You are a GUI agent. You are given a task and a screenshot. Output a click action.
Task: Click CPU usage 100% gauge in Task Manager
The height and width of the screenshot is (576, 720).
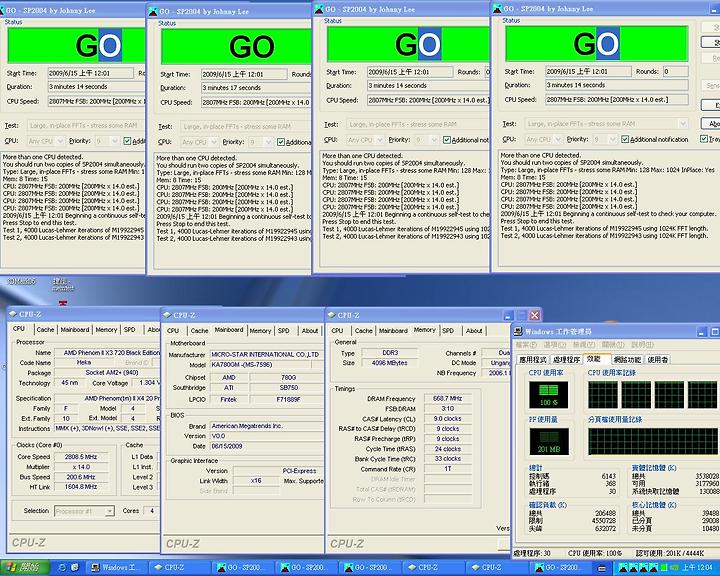[548, 394]
